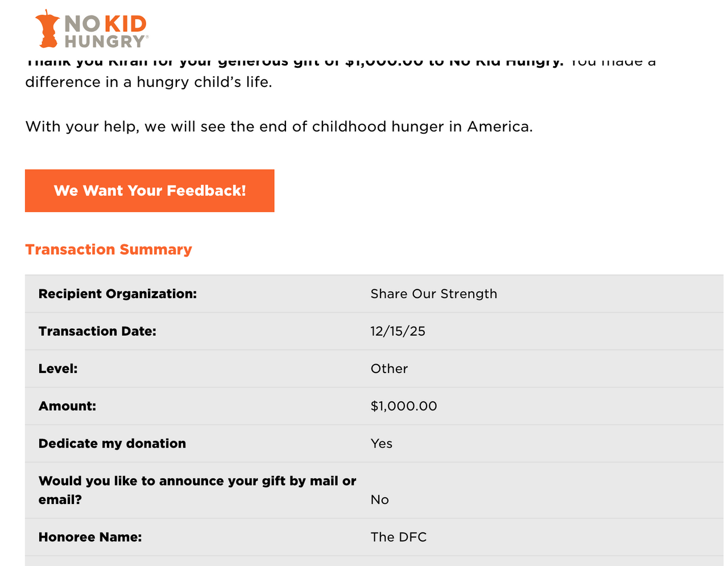This screenshot has height=566, width=728.
Task: Click the Other level value
Action: [390, 369]
